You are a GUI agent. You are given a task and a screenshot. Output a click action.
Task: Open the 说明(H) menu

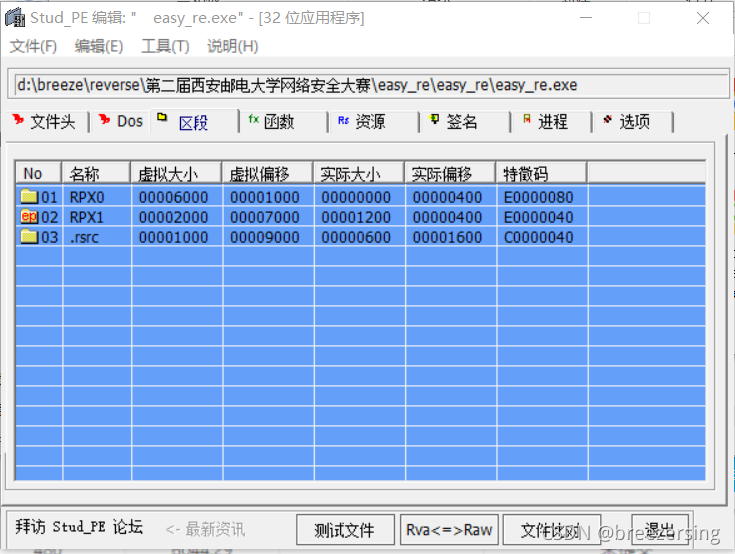(x=232, y=46)
